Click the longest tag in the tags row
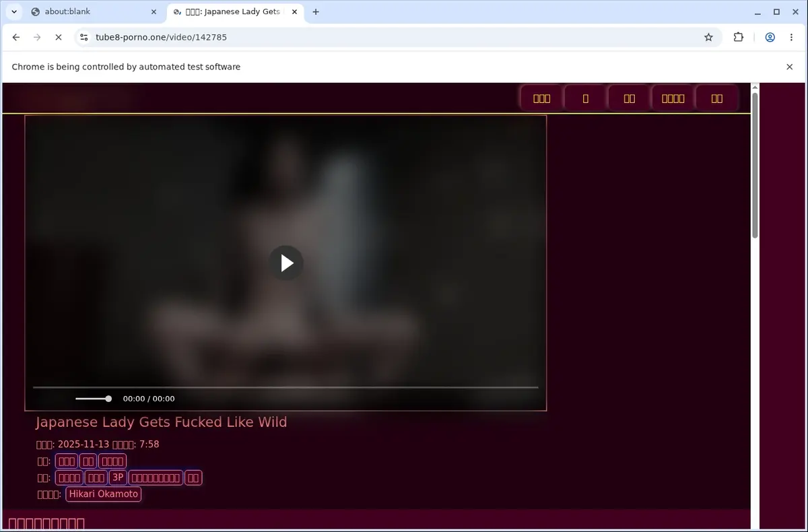Screen dimensions: 808x532 point(156,477)
